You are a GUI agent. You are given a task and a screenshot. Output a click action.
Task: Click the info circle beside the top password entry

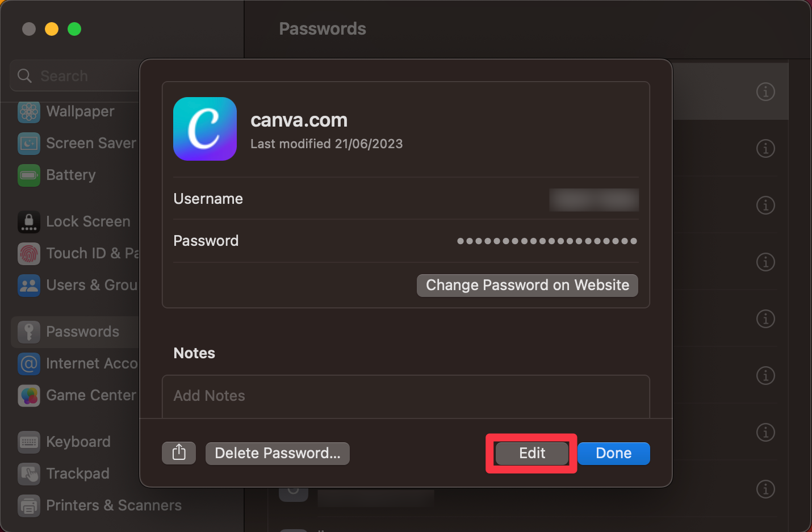pos(765,91)
